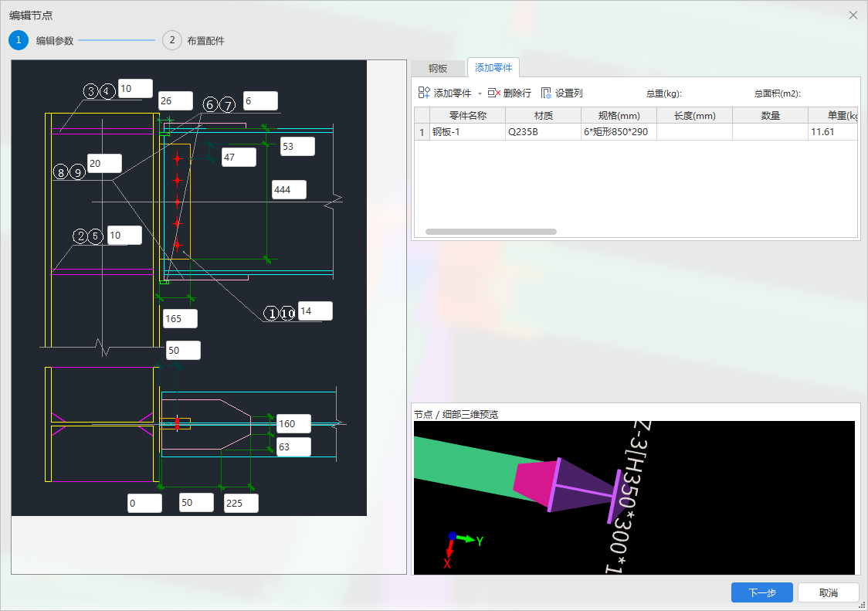
Task: Click the Q235B material cell
Action: 543,132
